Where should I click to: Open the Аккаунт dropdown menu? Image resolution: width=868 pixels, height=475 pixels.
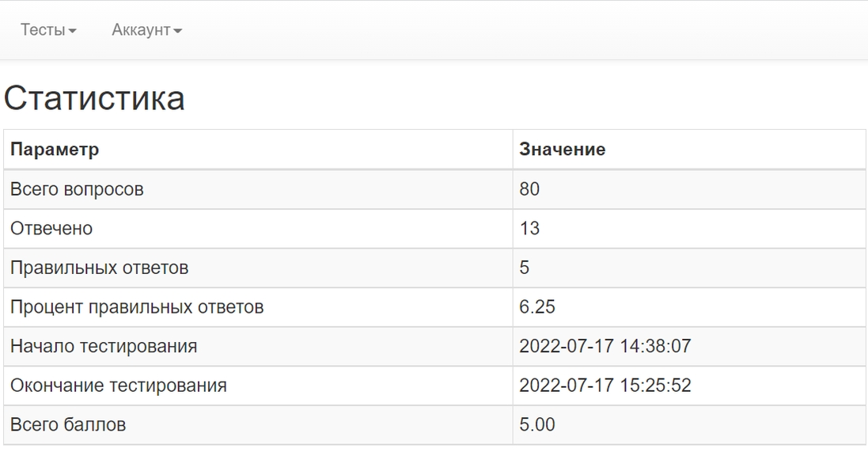pyautogui.click(x=142, y=30)
